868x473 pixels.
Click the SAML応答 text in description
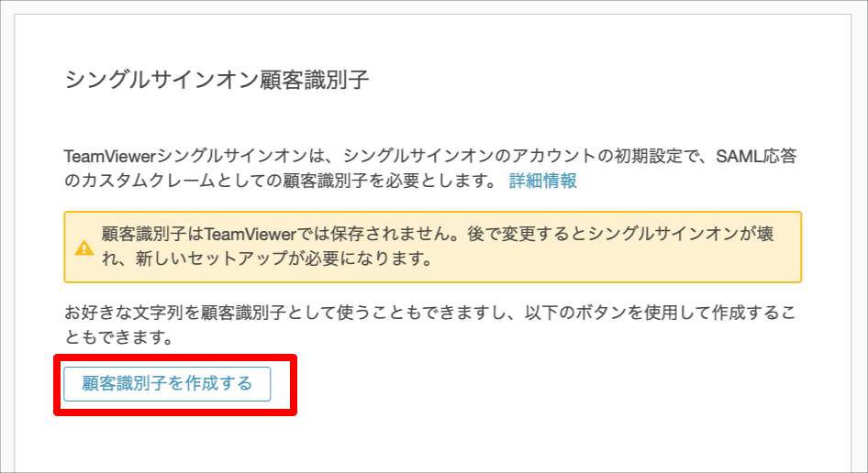[x=756, y=157]
